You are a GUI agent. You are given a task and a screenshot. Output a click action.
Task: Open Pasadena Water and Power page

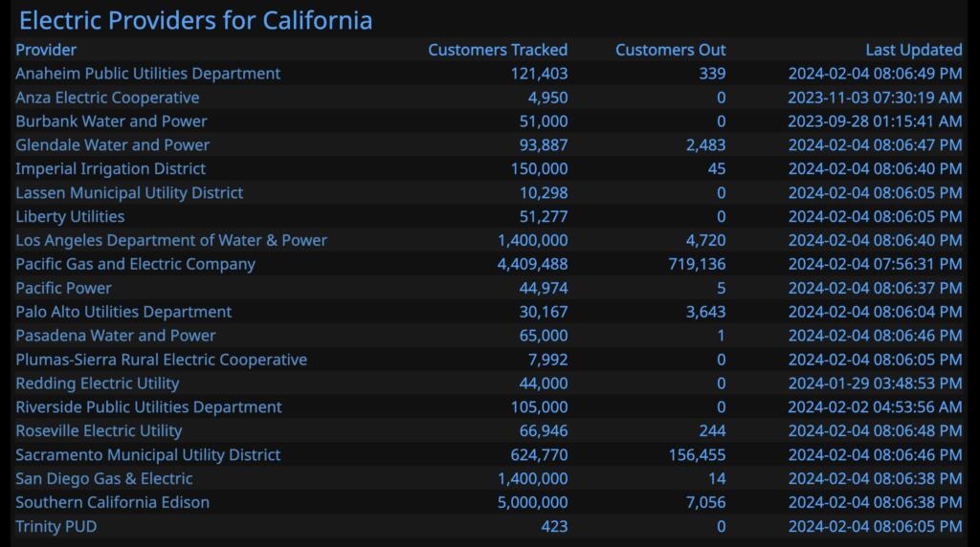(x=116, y=336)
